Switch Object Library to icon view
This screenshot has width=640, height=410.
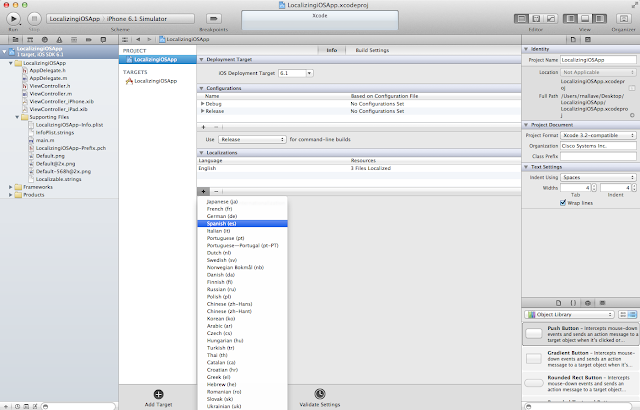(623, 315)
